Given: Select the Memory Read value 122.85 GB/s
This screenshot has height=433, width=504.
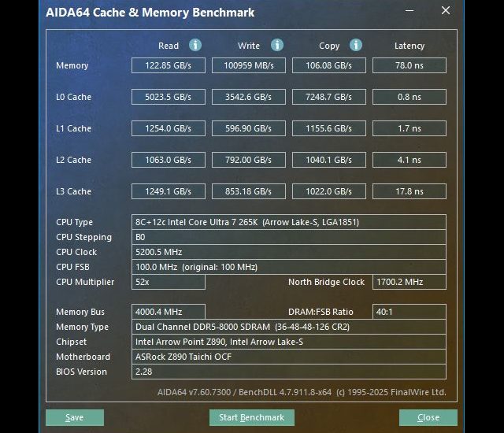Looking at the screenshot, I should coord(169,65).
